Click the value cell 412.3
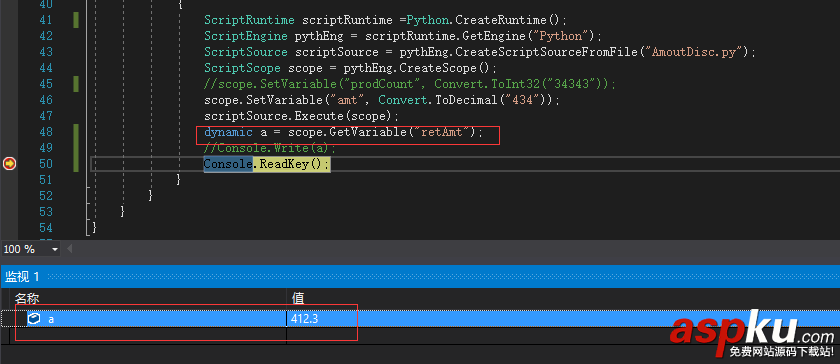This screenshot has height=364, width=840. [304, 319]
